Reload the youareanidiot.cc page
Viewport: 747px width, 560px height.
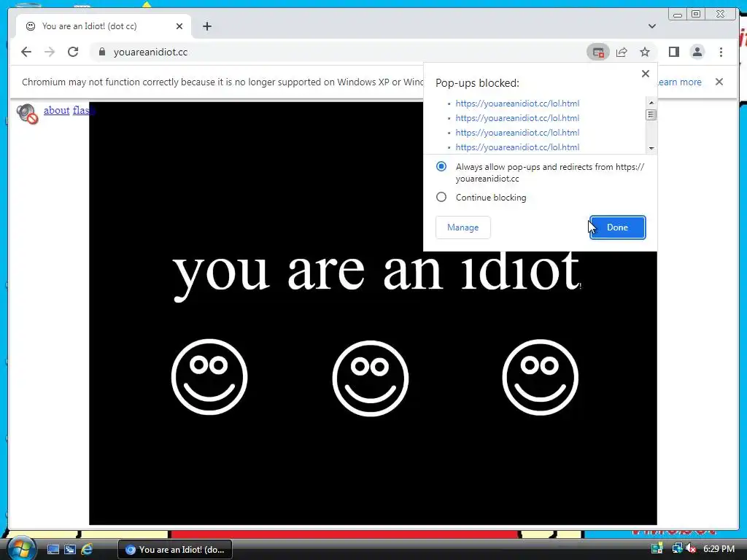click(x=73, y=52)
